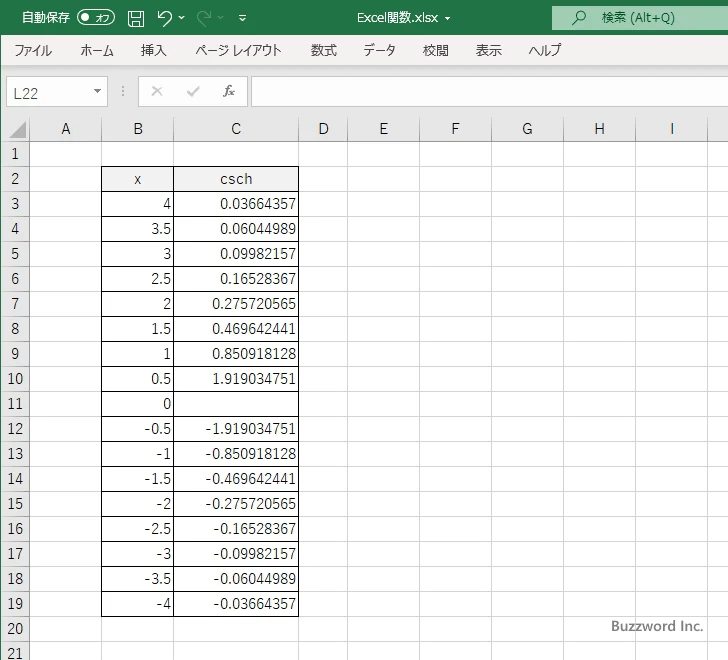
Task: Select column H header
Action: (x=599, y=129)
